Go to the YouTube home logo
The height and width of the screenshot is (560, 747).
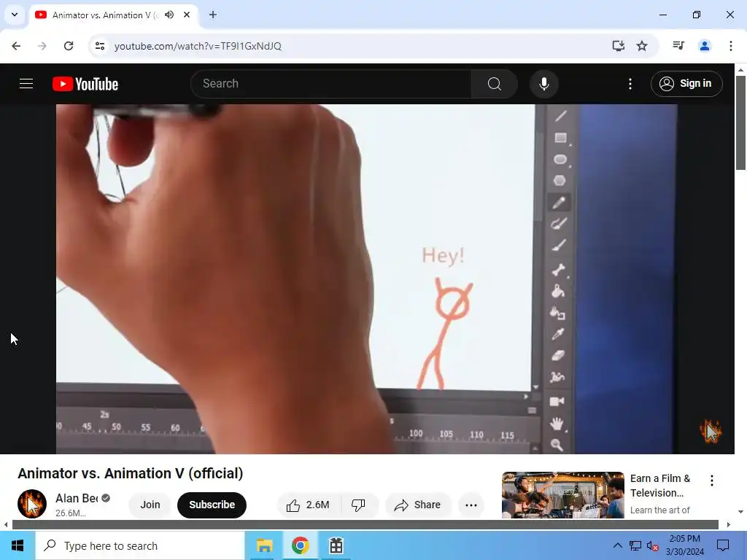(x=85, y=84)
